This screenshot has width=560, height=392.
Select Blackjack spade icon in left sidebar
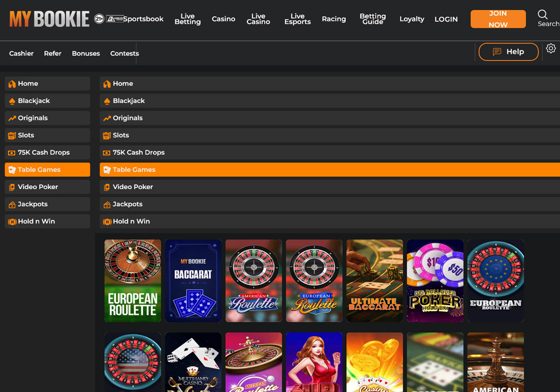(x=12, y=101)
